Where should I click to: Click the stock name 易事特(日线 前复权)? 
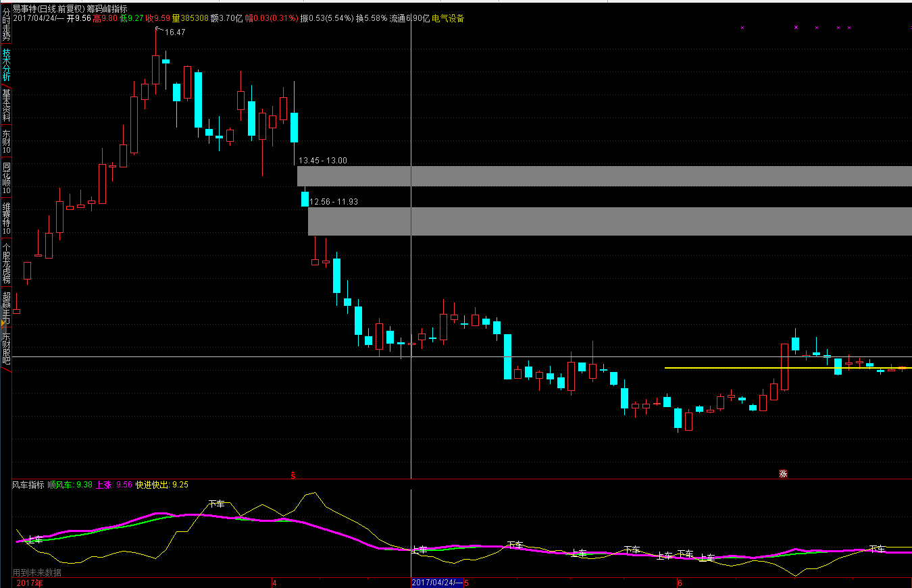click(48, 9)
